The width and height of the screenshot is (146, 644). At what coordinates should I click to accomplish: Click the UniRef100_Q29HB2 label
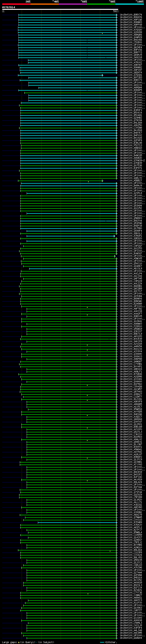pos(131,118)
